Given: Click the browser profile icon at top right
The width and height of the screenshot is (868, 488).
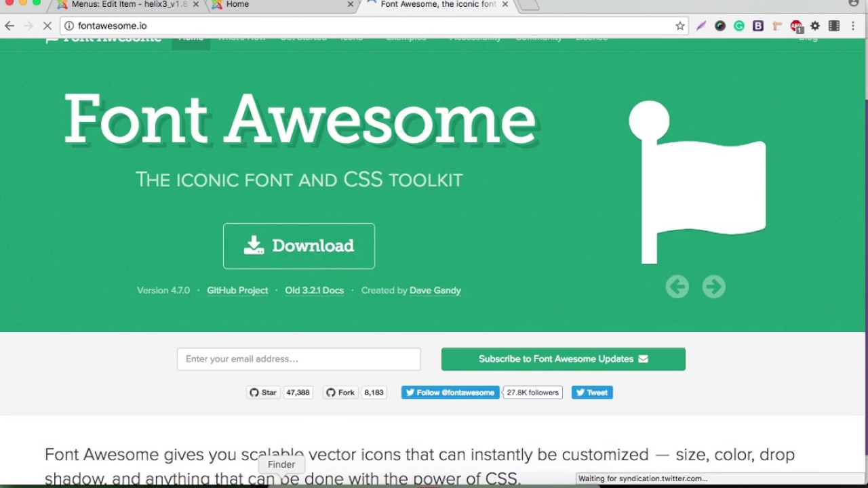Looking at the screenshot, I should (x=854, y=3).
